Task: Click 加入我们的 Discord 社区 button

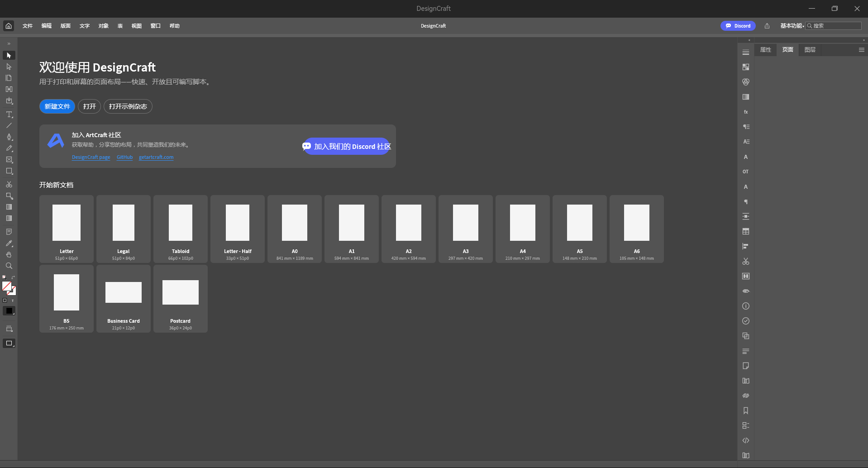Action: coord(347,146)
